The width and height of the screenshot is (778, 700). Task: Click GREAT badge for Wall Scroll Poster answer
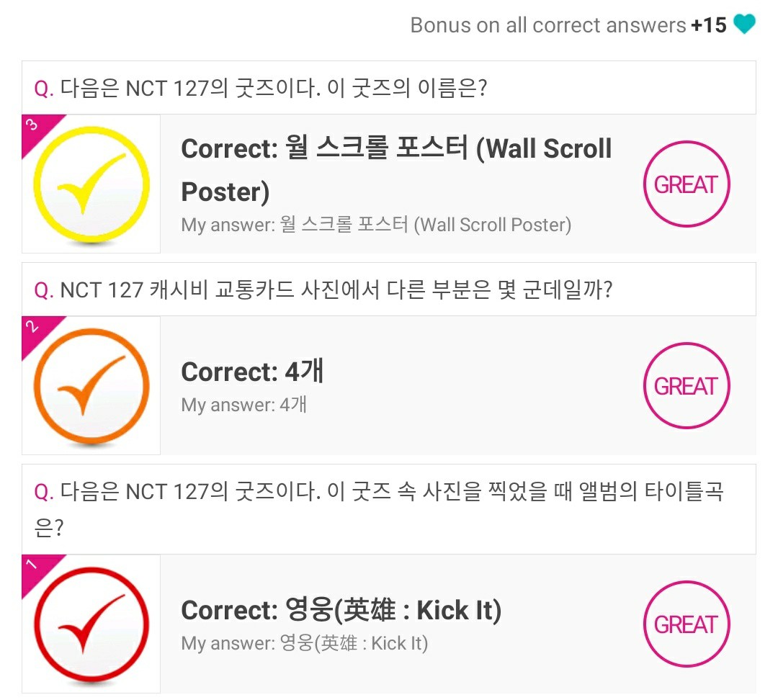point(686,184)
